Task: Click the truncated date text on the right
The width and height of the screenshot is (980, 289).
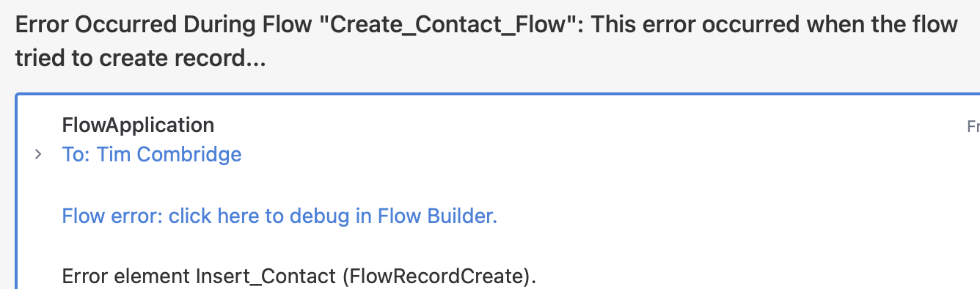Action: click(973, 127)
